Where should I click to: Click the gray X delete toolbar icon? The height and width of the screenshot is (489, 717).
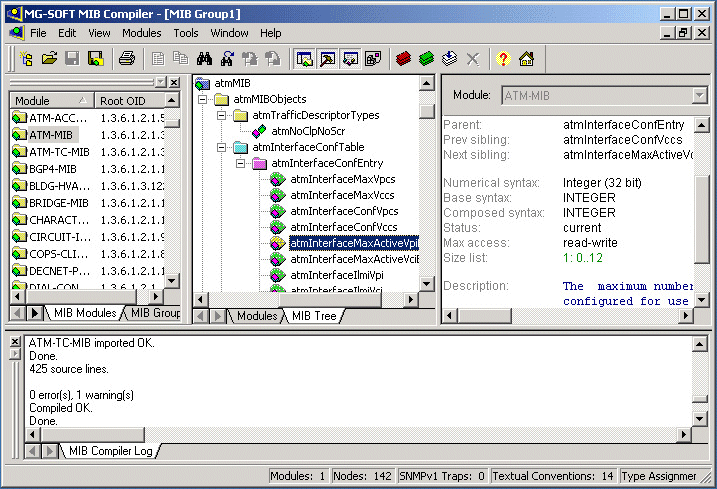pyautogui.click(x=473, y=59)
